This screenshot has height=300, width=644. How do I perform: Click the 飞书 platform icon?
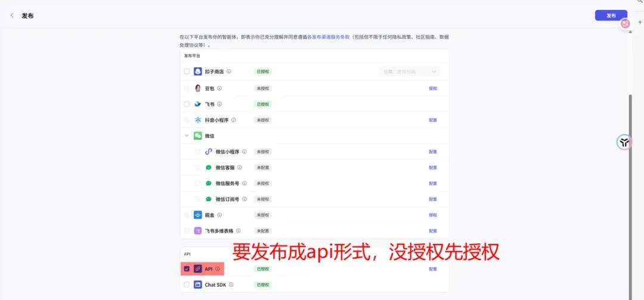click(197, 104)
